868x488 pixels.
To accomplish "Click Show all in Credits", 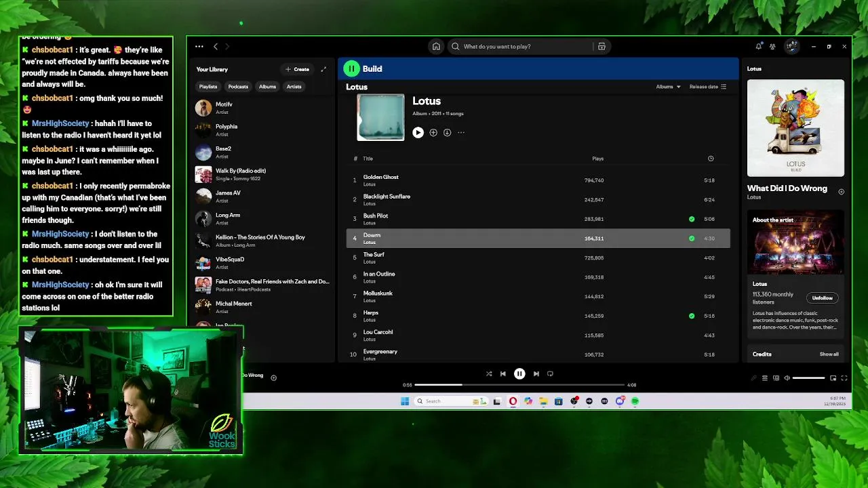I will pos(829,354).
